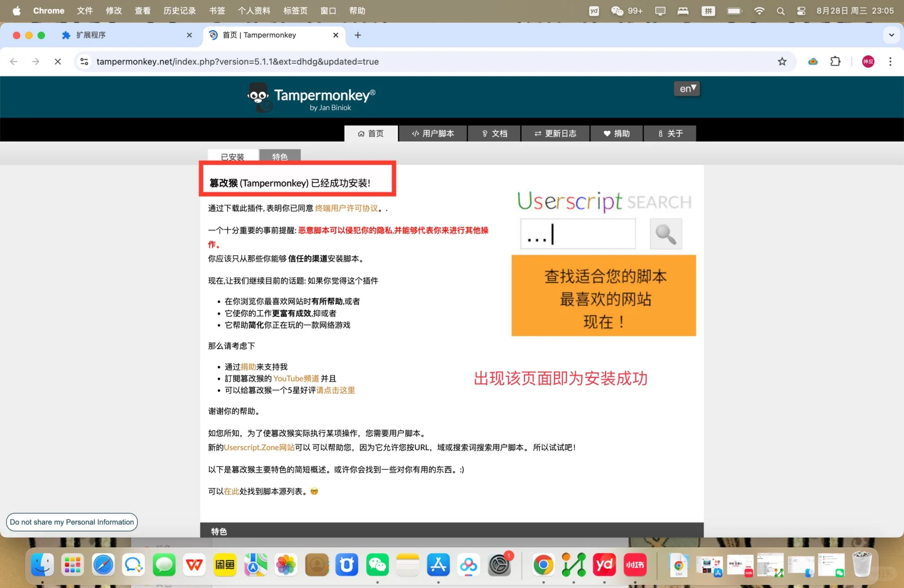904x588 pixels.
Task: Open the YouTube频道 link
Action: [x=296, y=378]
